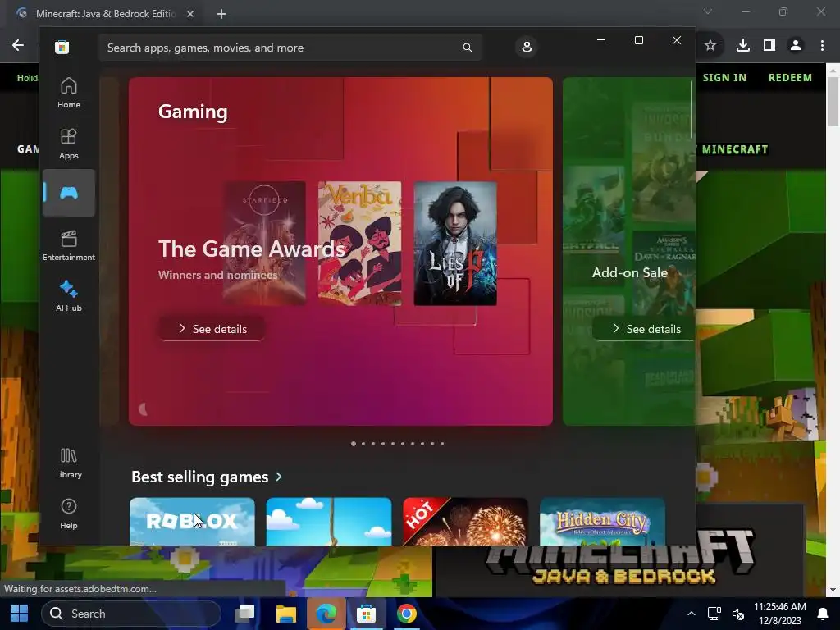The width and height of the screenshot is (840, 630).
Task: Click REDEEM on Minecraft page
Action: [790, 78]
